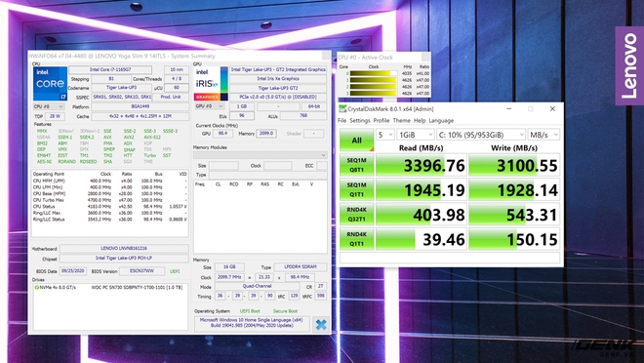The height and width of the screenshot is (363, 644).
Task: Click the Intel Iris Xe graphics logo
Action: pyautogui.click(x=211, y=84)
